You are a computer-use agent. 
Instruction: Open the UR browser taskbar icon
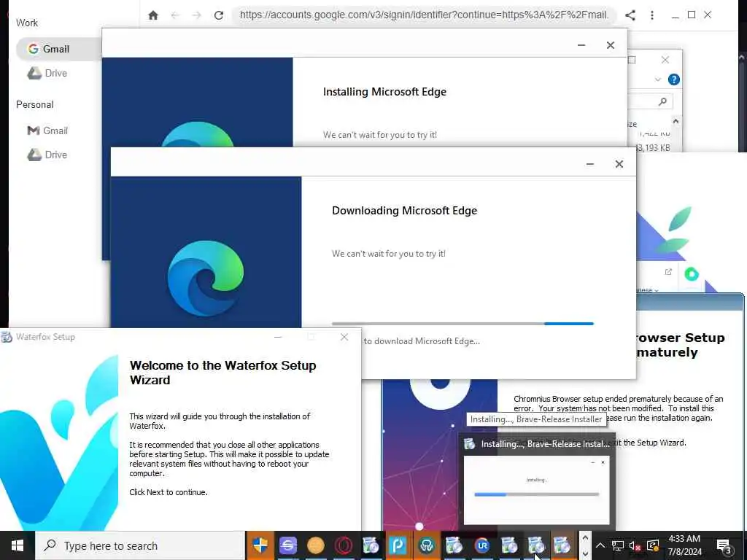[x=481, y=545]
